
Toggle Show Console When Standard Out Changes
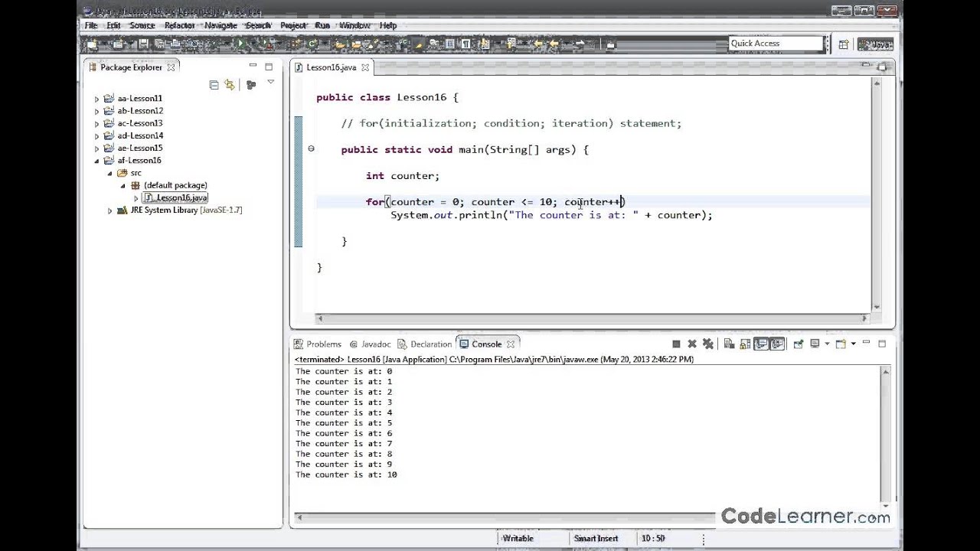[x=762, y=344]
